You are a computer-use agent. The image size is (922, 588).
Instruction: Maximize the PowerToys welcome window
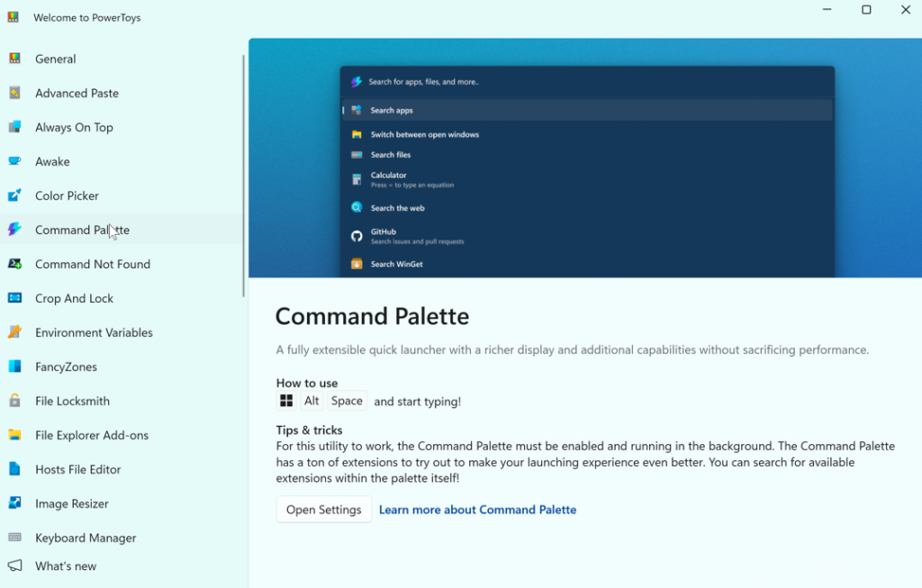coord(866,10)
